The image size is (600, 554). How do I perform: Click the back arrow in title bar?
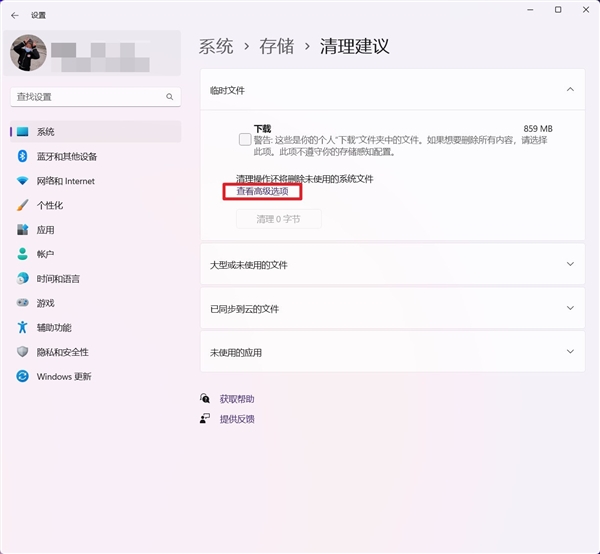[15, 15]
